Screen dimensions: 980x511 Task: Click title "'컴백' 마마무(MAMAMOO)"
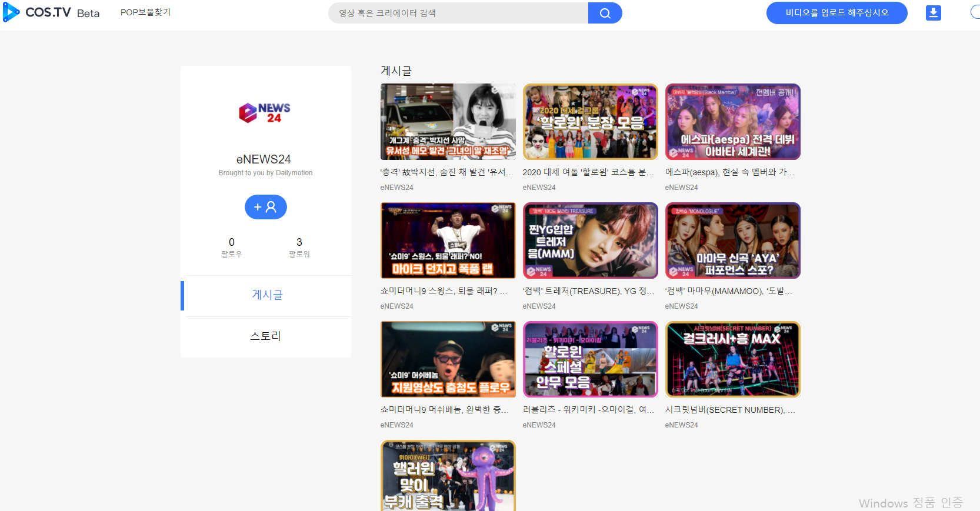click(729, 291)
